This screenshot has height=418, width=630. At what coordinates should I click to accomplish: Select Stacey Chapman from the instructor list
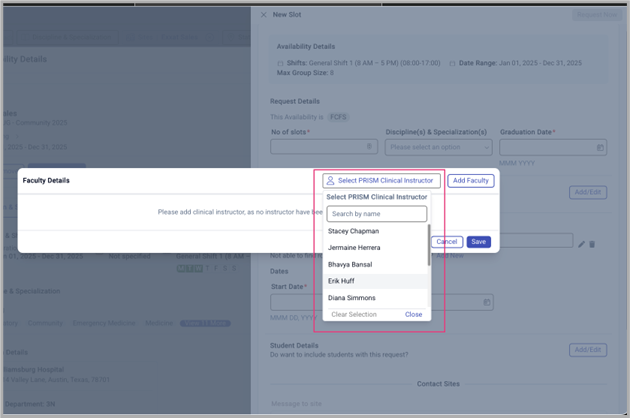(375, 231)
